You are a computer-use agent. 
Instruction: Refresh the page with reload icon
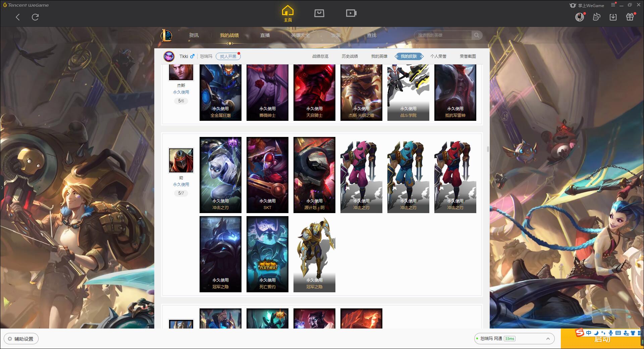coord(35,17)
